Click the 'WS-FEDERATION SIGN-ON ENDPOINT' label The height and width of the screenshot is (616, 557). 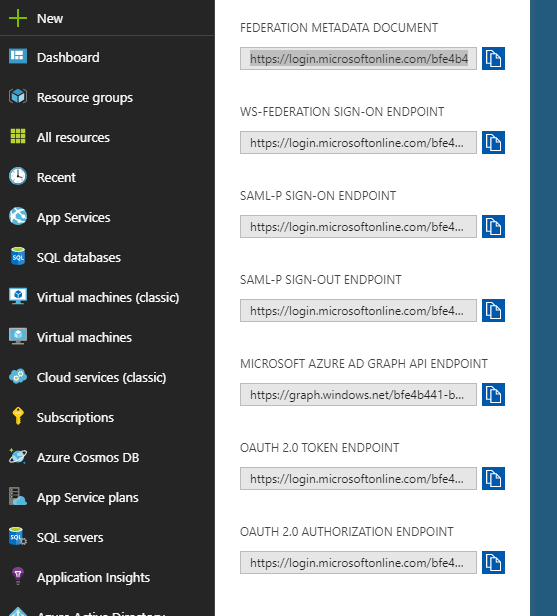[x=342, y=112]
